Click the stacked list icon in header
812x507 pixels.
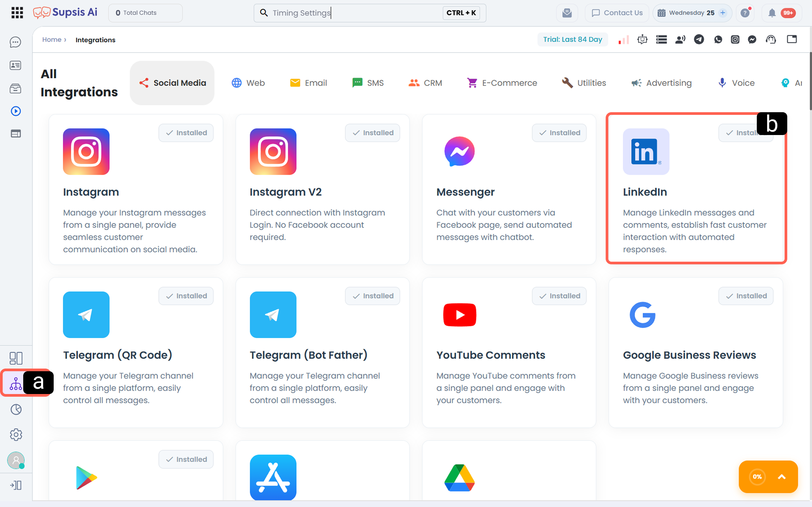click(662, 40)
